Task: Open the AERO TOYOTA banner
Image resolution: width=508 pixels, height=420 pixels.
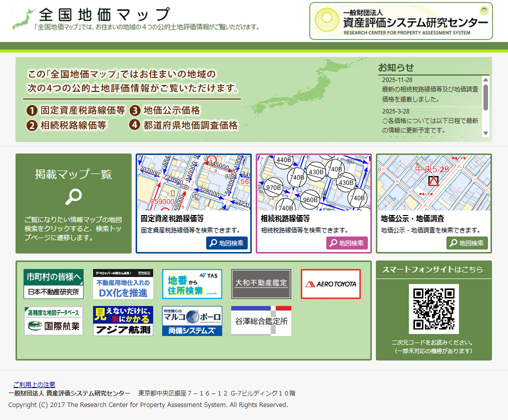Action: click(330, 284)
